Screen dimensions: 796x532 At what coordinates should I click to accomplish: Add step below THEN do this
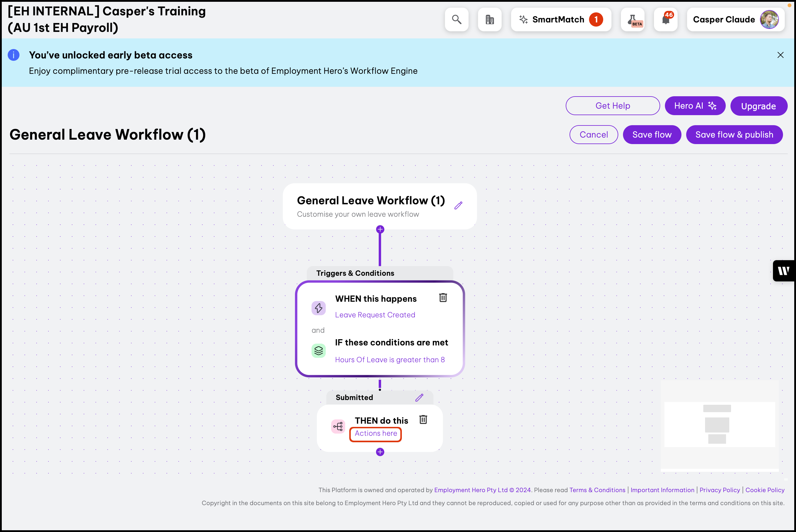point(380,452)
